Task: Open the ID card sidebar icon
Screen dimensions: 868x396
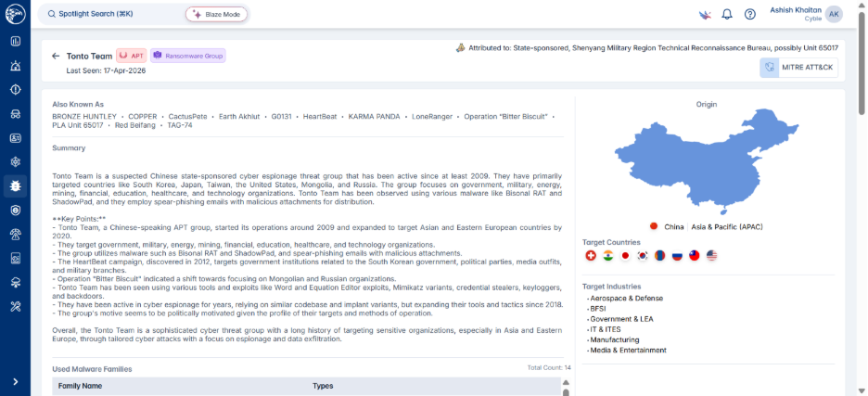Action: [x=16, y=138]
